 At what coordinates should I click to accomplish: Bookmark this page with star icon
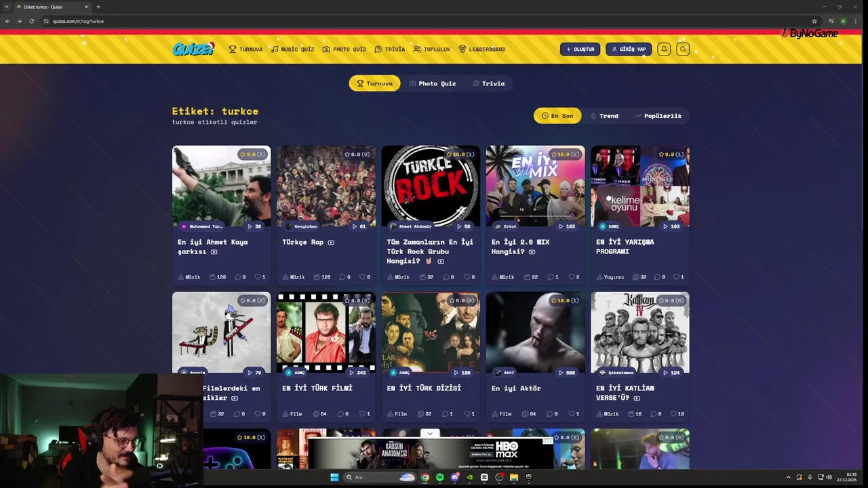click(814, 21)
